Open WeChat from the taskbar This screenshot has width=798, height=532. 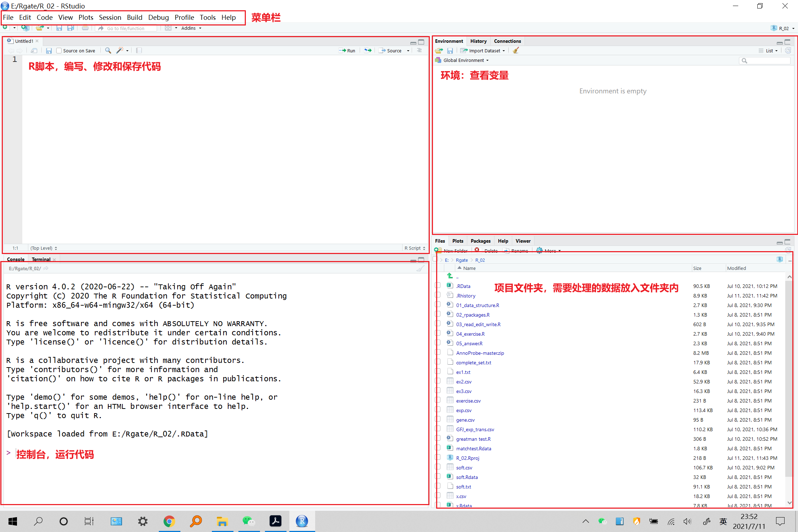[249, 521]
